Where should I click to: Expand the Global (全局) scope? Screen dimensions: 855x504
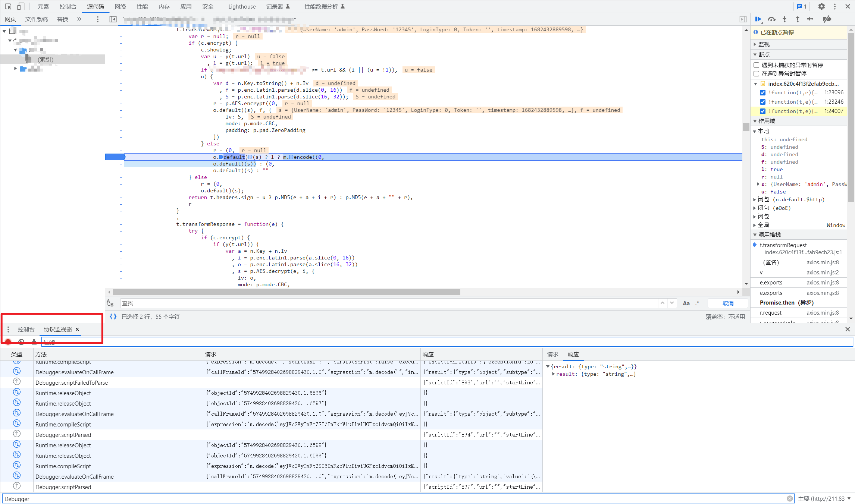point(754,225)
